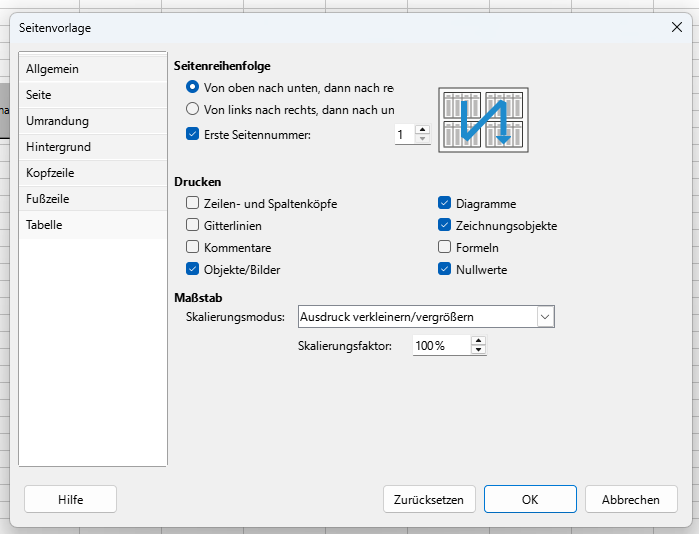Uncheck the Diagramme option

[x=445, y=203]
